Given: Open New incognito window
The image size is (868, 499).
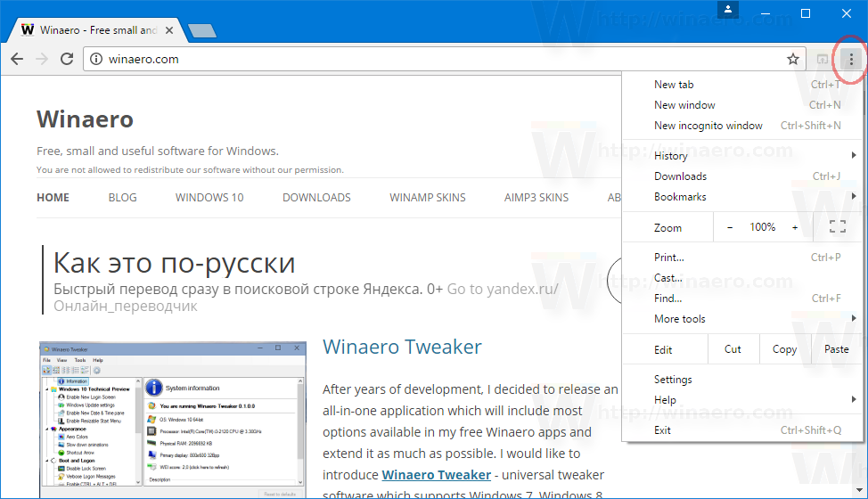Looking at the screenshot, I should 742,126.
